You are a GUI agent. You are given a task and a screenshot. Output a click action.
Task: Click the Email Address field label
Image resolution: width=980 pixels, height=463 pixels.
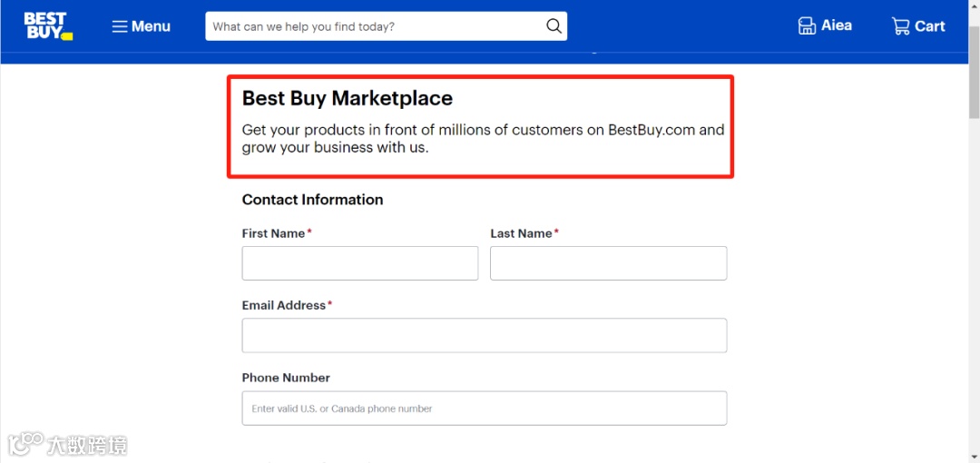coord(283,306)
